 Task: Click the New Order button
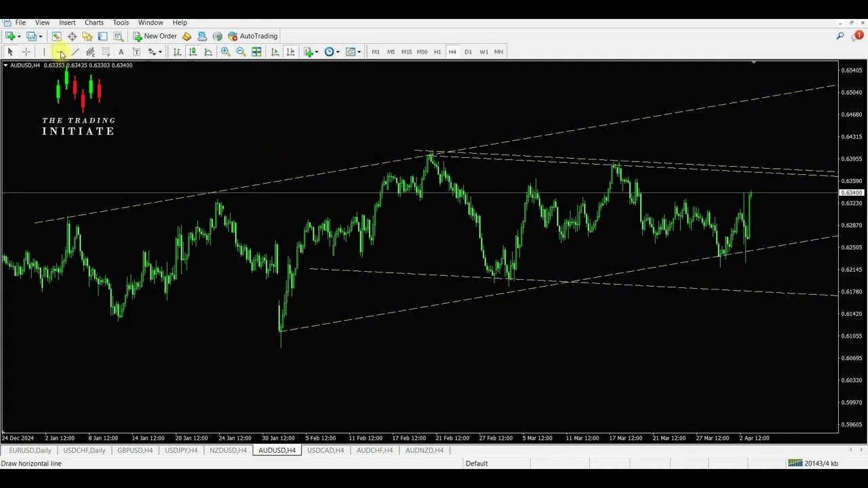tap(155, 37)
